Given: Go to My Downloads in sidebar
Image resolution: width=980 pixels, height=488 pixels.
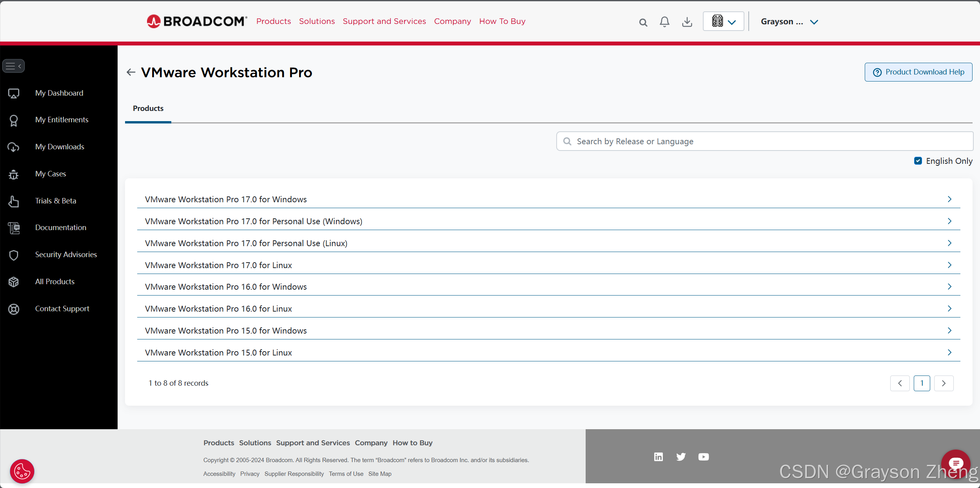Looking at the screenshot, I should 60,147.
